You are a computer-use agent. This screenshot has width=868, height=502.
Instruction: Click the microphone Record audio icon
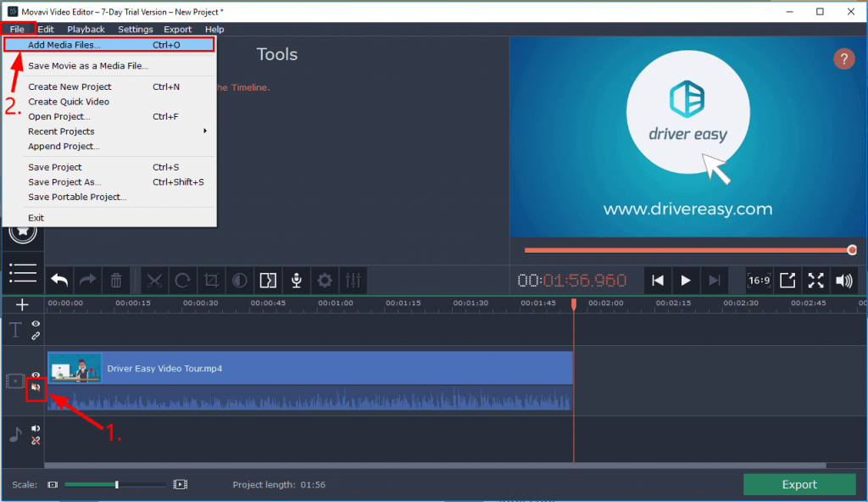pos(297,281)
